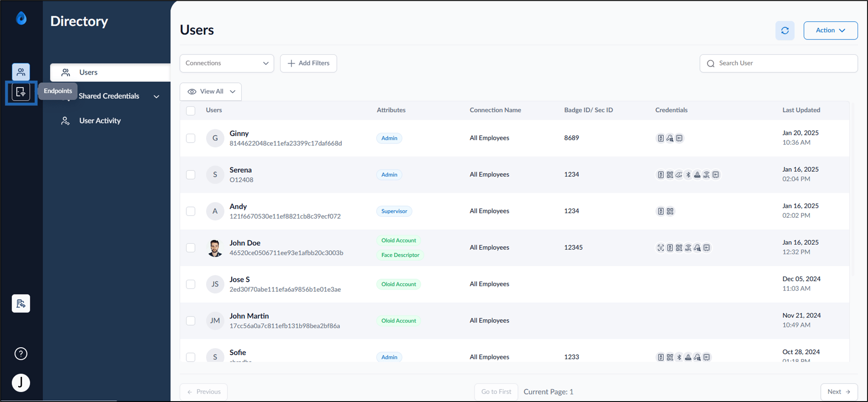Click John Doe's Face Descriptor tag

[400, 255]
